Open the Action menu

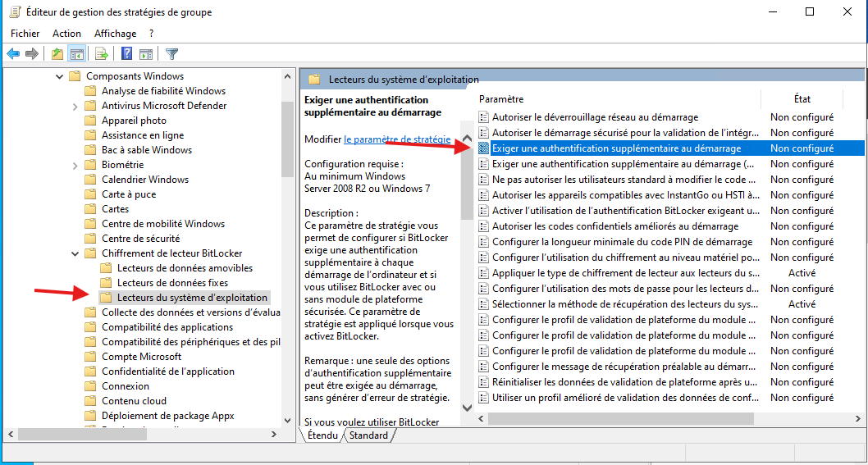(x=67, y=33)
